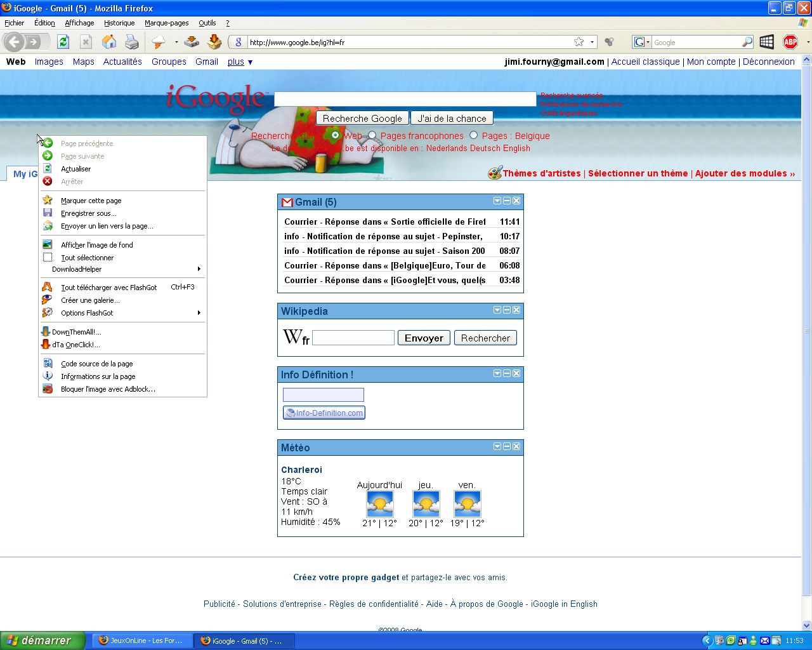
Task: Open the Outils menu
Action: click(207, 23)
